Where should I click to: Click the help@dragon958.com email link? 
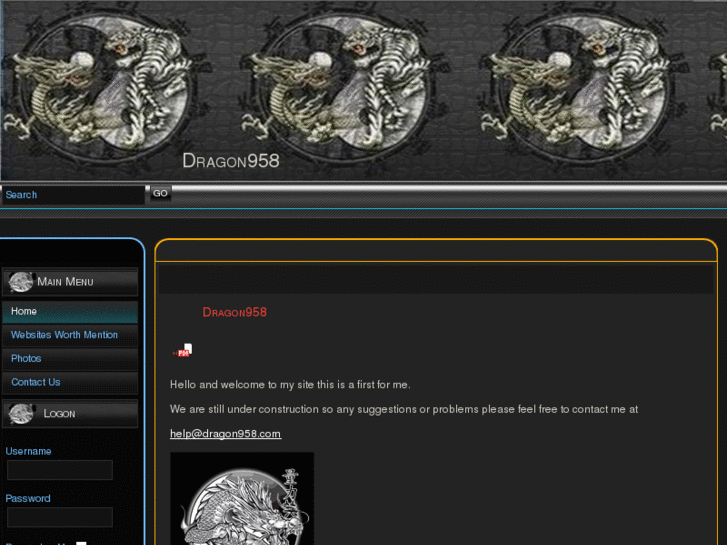[225, 434]
